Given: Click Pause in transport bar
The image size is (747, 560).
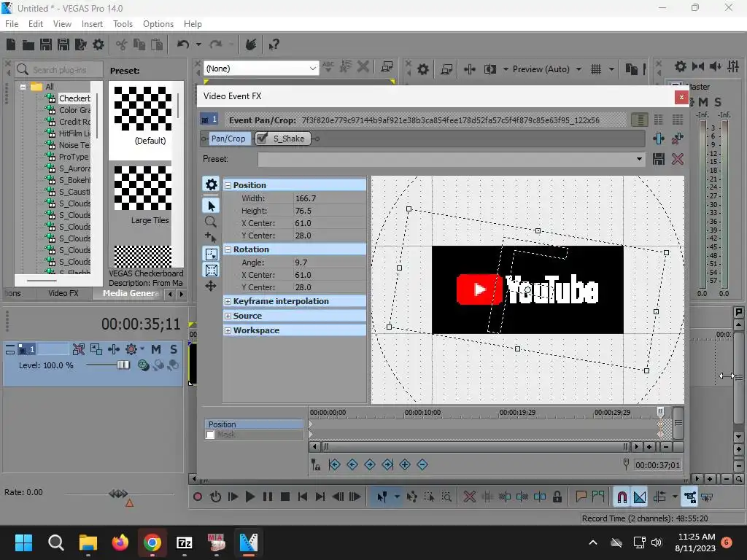Looking at the screenshot, I should (x=268, y=497).
